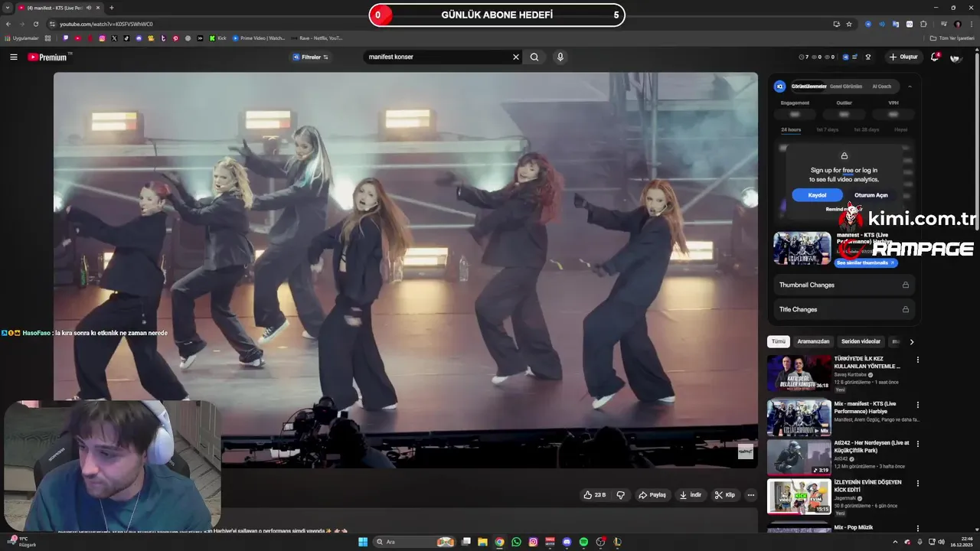Go to the YouTube Premium home logo
The width and height of the screenshot is (980, 551).
tap(48, 57)
